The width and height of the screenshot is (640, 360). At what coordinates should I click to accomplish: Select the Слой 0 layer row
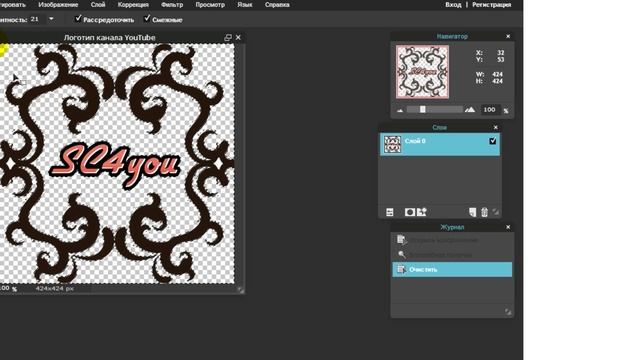[x=440, y=144]
